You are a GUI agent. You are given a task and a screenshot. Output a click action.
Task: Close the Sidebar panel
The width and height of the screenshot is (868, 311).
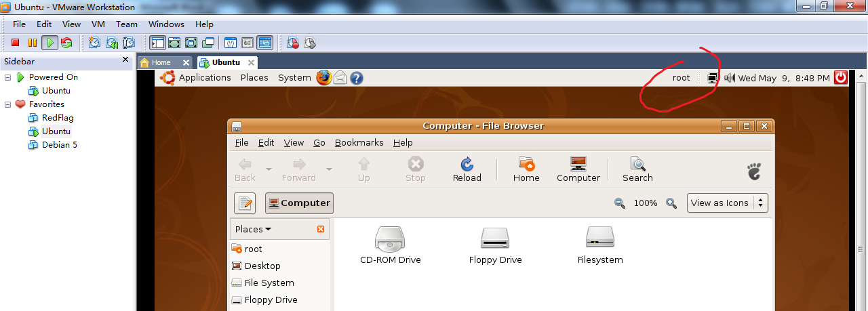click(x=125, y=60)
